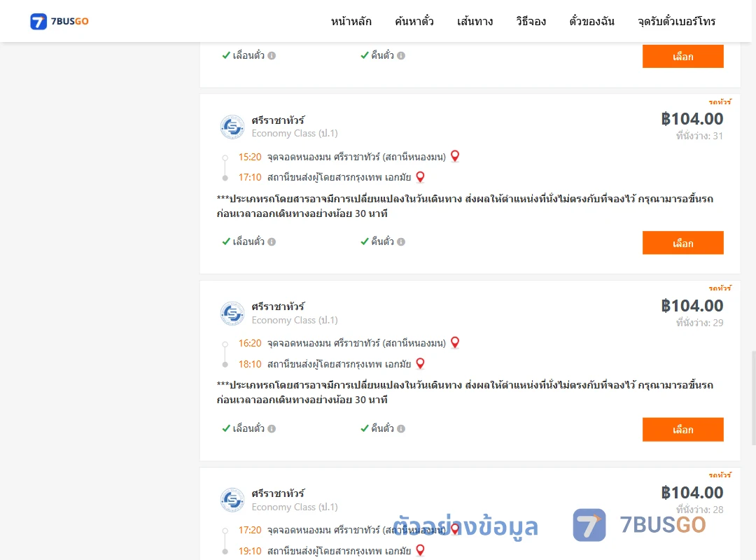
Task: Go to เส้นทาง in navigation
Action: [475, 21]
